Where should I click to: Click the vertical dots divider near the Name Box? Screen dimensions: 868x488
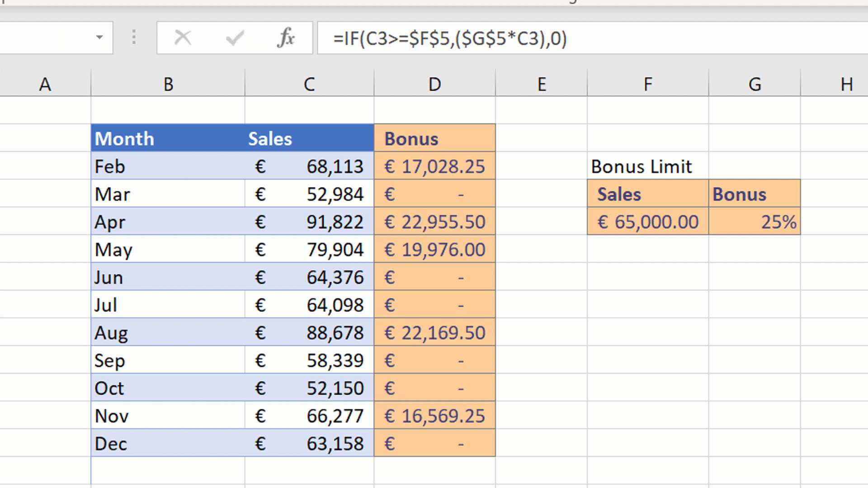(x=134, y=38)
